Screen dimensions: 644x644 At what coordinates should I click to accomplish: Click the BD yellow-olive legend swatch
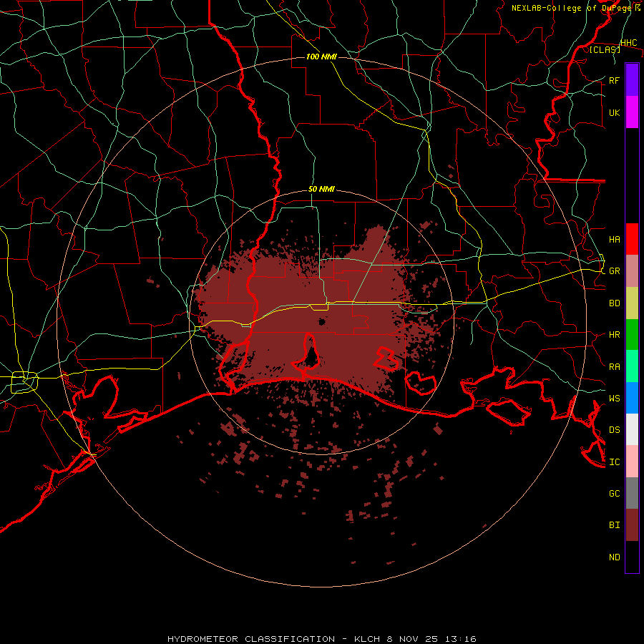click(632, 303)
